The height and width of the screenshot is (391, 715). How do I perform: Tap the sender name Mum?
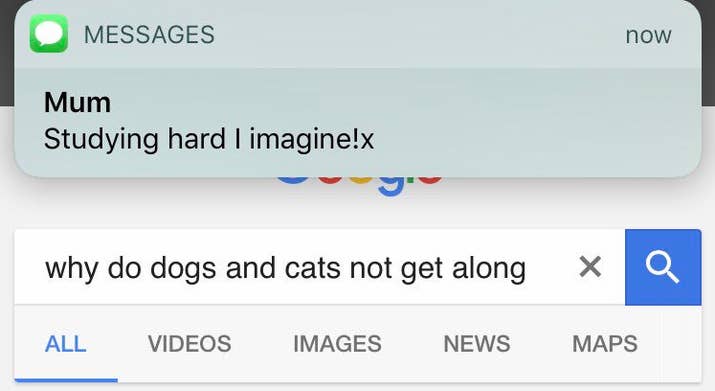coord(78,102)
